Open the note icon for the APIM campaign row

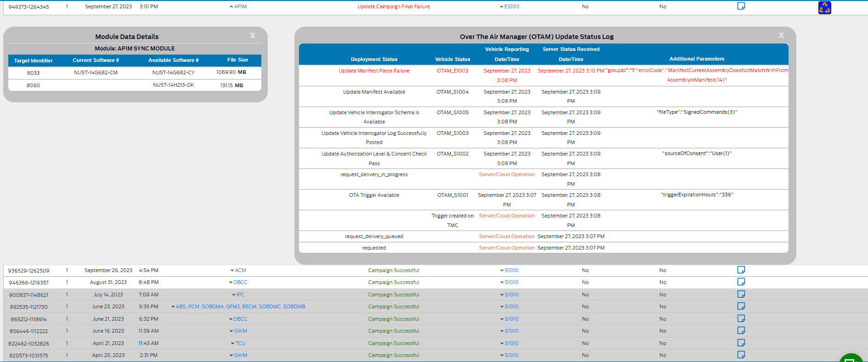coord(741,6)
